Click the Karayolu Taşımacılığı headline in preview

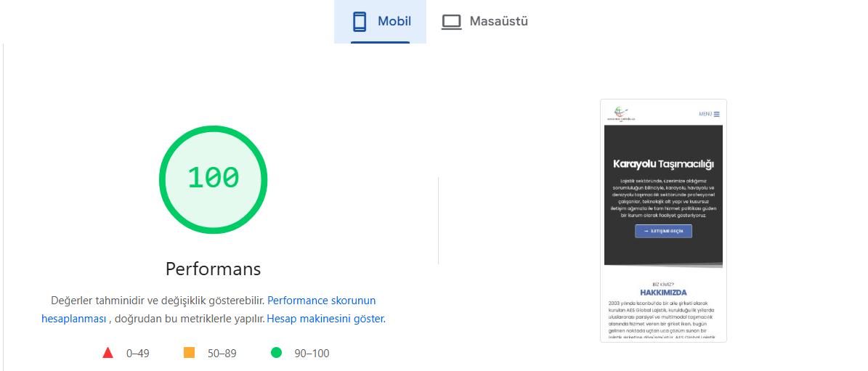click(663, 164)
